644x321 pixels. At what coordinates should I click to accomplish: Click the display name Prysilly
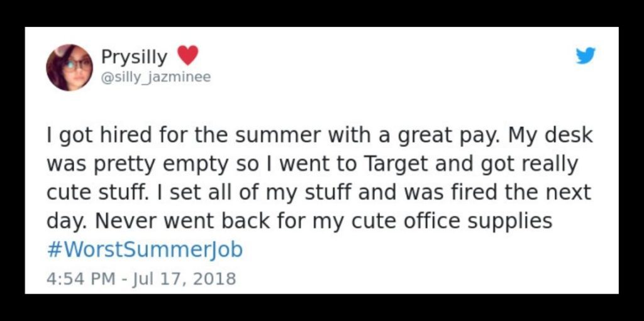click(135, 57)
